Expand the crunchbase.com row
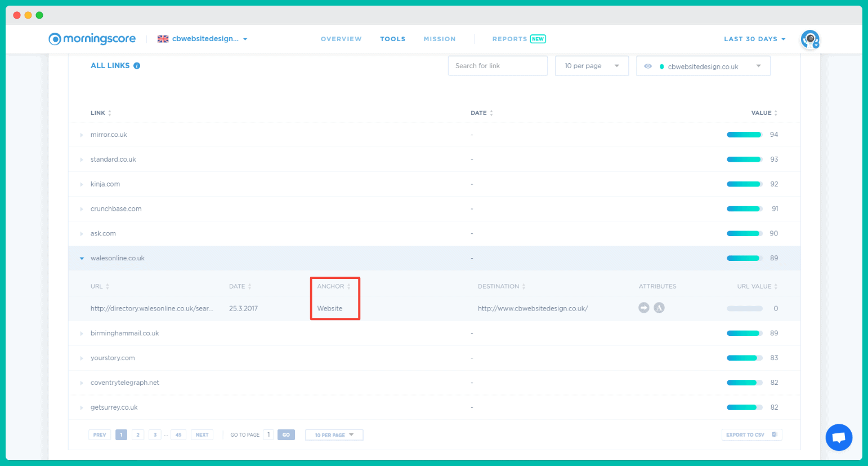 point(82,209)
